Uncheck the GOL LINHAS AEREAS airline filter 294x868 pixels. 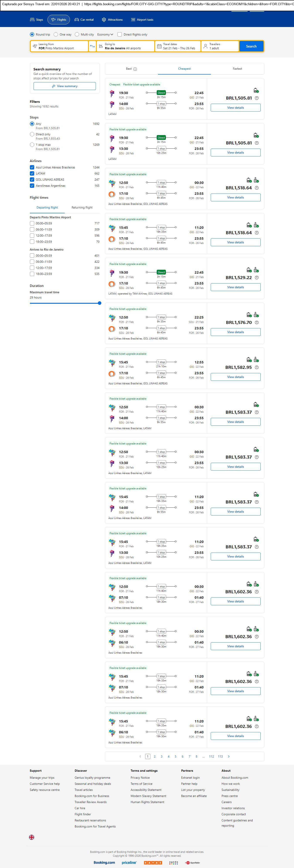coord(32,180)
